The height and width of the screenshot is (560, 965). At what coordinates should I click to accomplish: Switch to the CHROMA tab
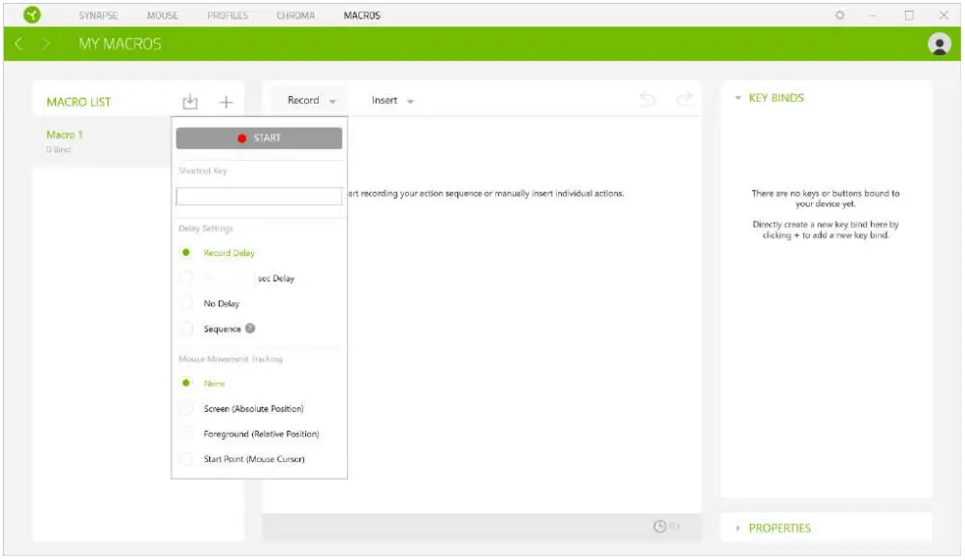pos(296,16)
